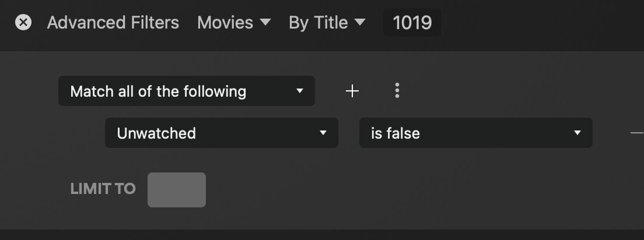Click the is false text in the rule row

[x=395, y=133]
